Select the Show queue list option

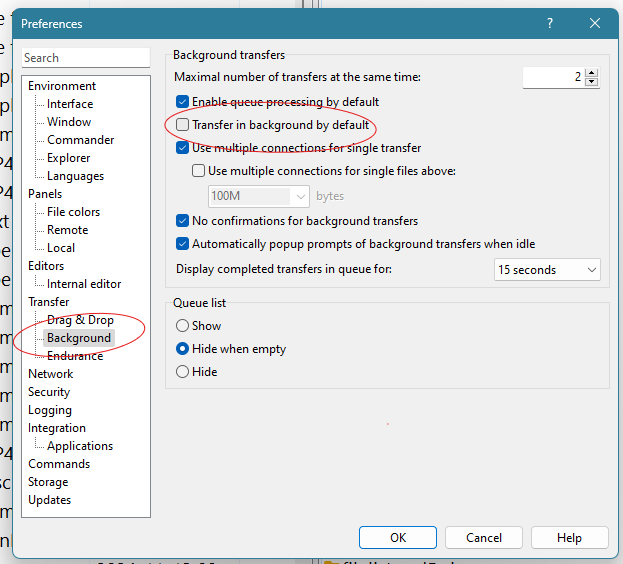click(183, 326)
